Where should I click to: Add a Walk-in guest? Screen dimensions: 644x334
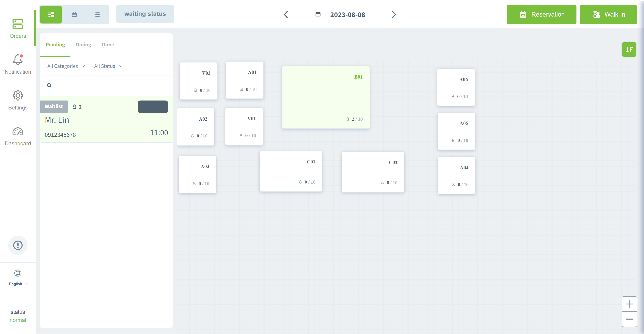608,15
